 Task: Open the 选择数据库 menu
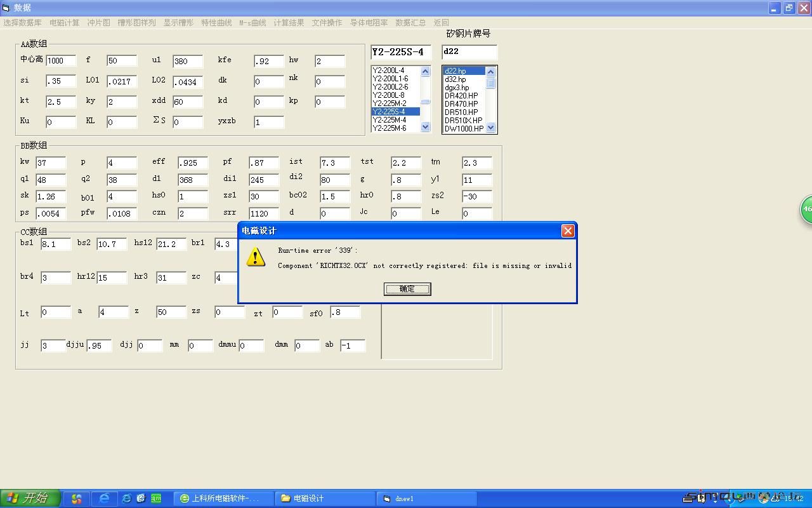click(22, 22)
